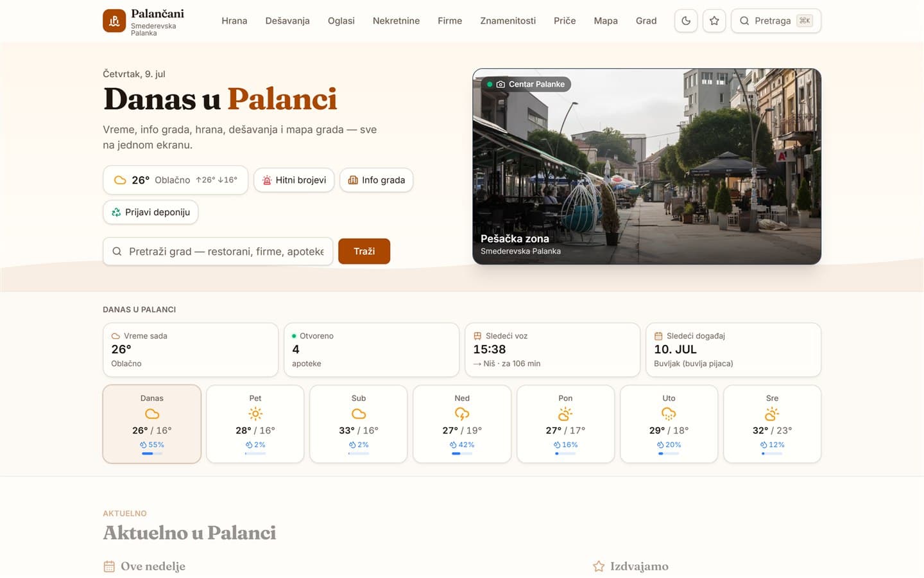
Task: Click the Centar Palanke camera badge
Action: pyautogui.click(x=526, y=84)
